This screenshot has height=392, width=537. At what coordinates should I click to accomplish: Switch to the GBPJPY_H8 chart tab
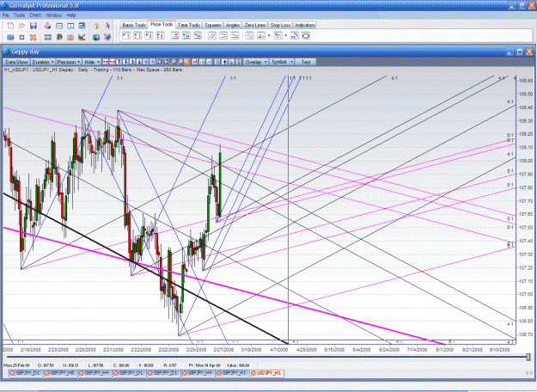60,373
